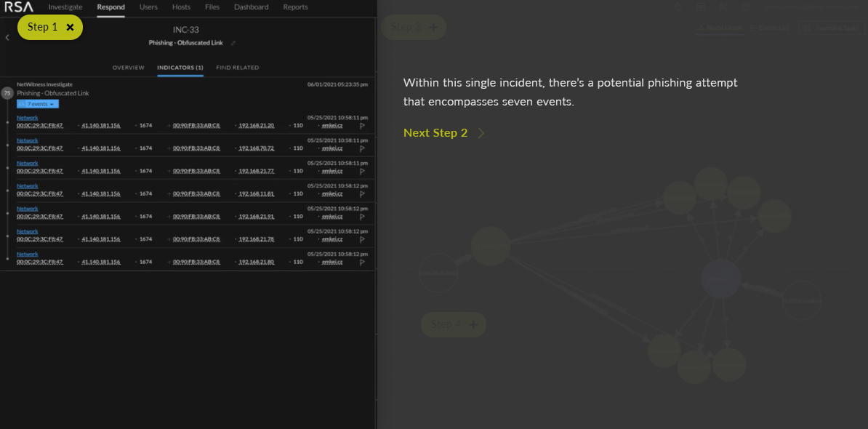The image size is (868, 429).
Task: Switch to the Overview tab
Action: pos(128,68)
